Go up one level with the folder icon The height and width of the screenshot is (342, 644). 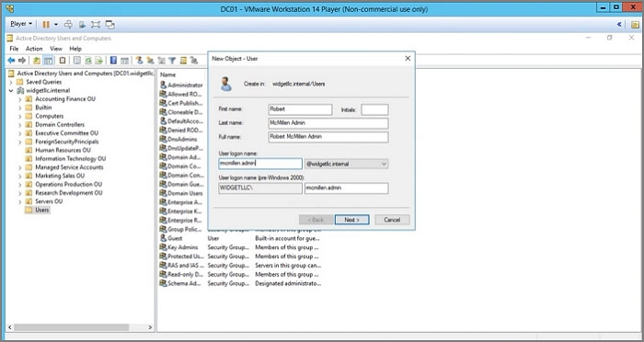coord(37,61)
